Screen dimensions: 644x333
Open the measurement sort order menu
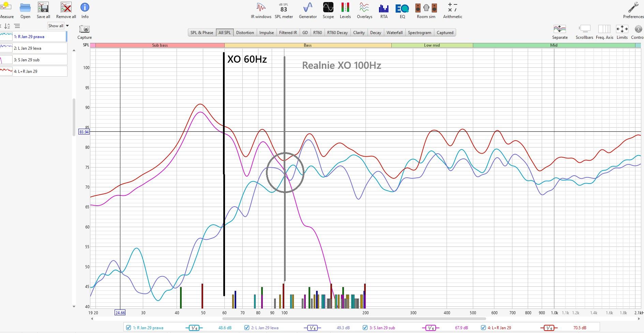pos(7,26)
